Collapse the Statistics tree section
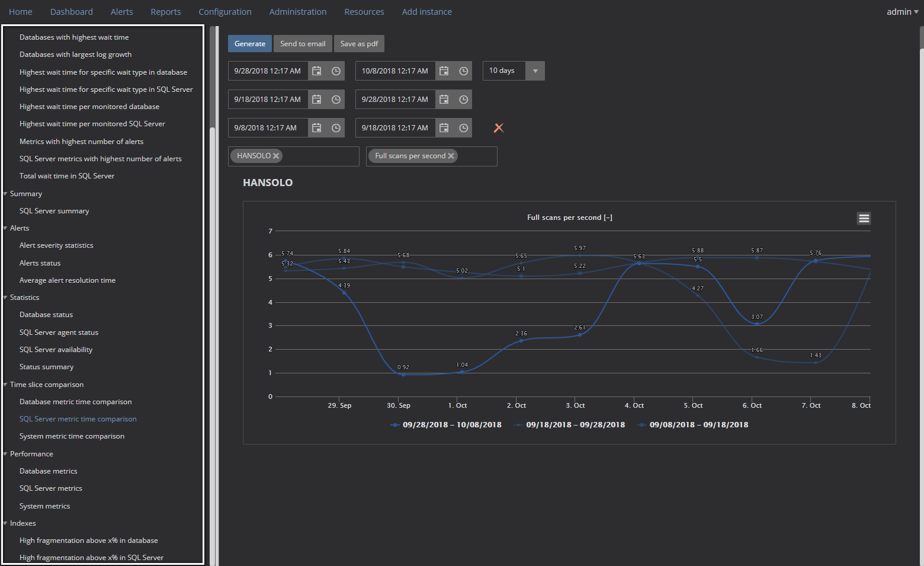 point(5,298)
